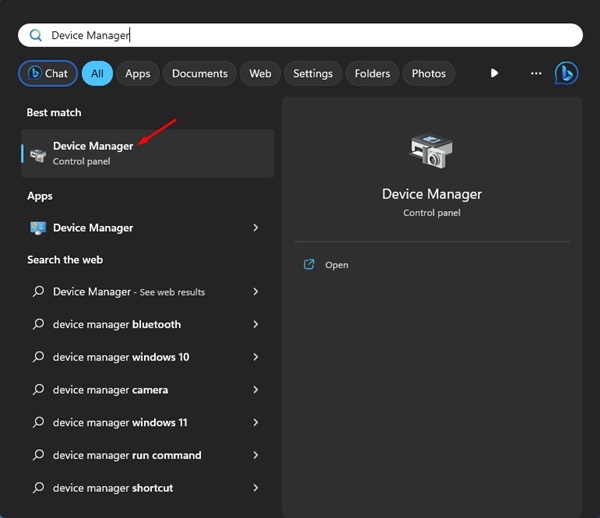
Task: Click the Device Manager icon under Best match
Action: pyautogui.click(x=38, y=153)
